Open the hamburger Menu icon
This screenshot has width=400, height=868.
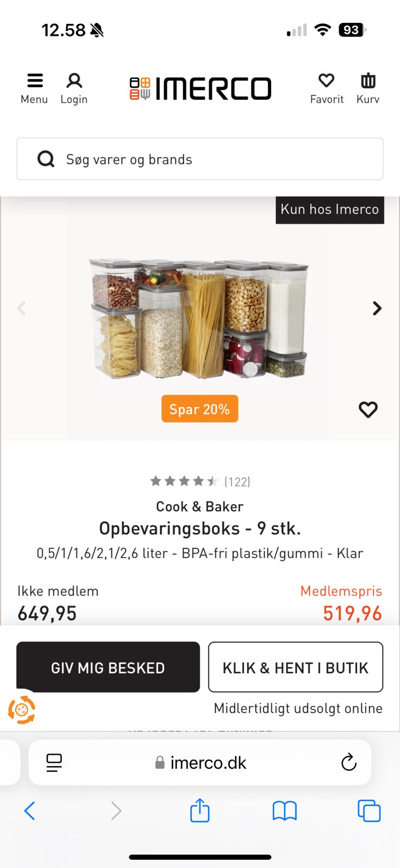35,81
